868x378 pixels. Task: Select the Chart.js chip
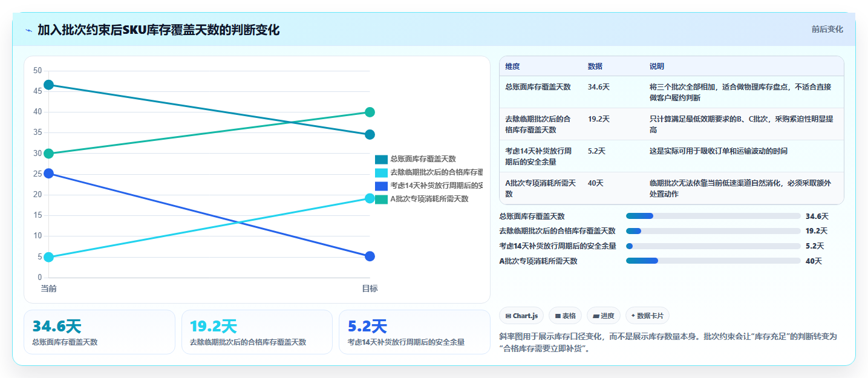point(521,316)
